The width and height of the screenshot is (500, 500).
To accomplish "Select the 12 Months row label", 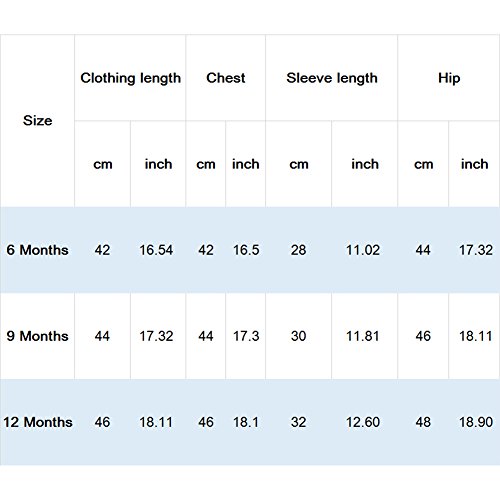I will pyautogui.click(x=37, y=422).
